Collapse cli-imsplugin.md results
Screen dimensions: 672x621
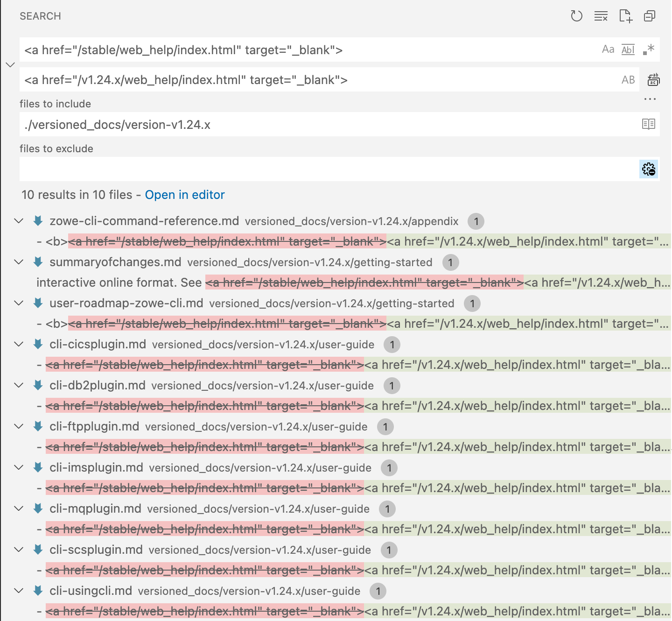pos(19,467)
